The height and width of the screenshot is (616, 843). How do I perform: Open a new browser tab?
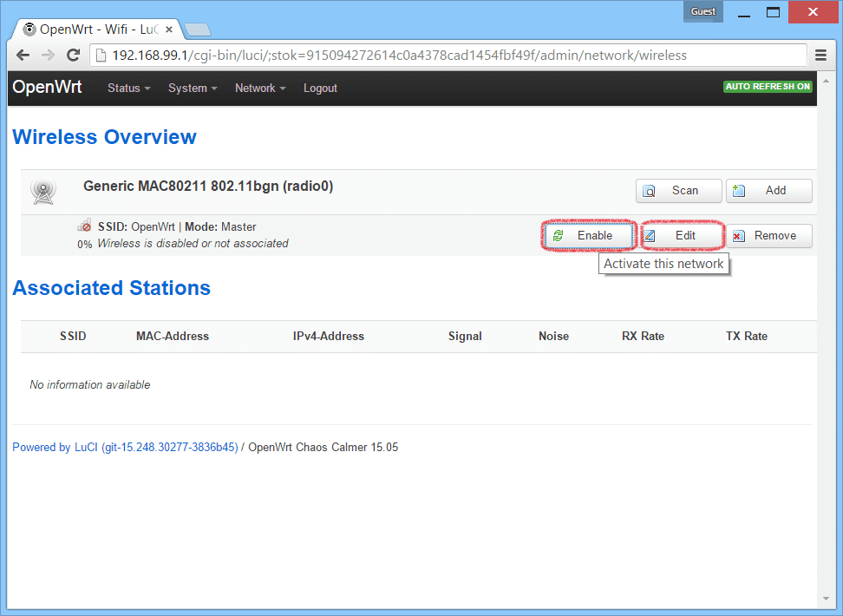pyautogui.click(x=197, y=29)
